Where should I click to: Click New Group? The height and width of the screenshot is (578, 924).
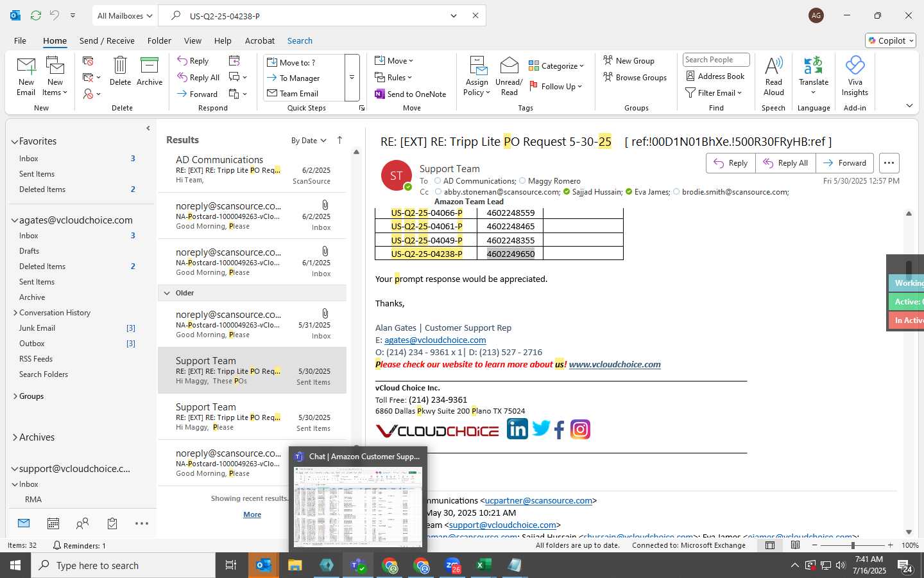coord(629,61)
